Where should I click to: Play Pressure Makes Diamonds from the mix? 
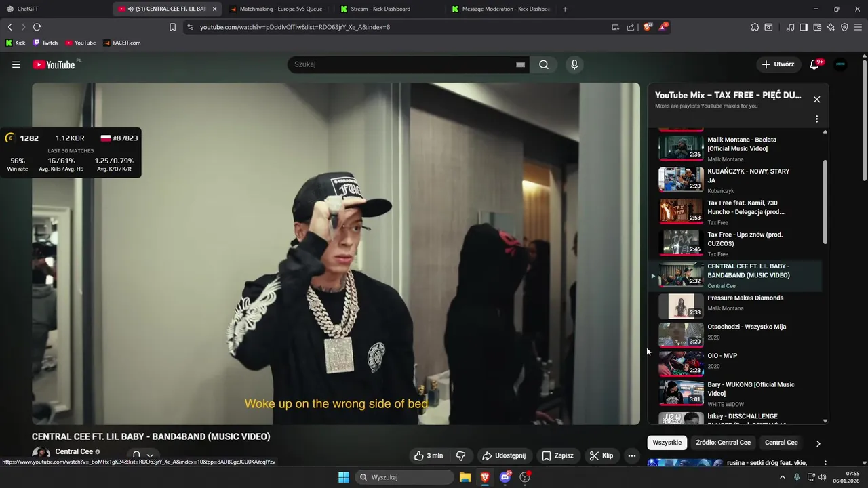(x=736, y=306)
